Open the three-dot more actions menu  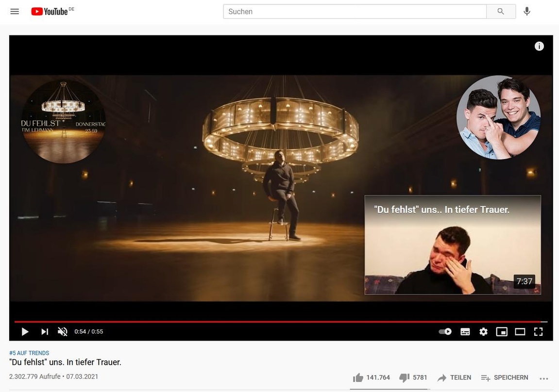click(543, 378)
